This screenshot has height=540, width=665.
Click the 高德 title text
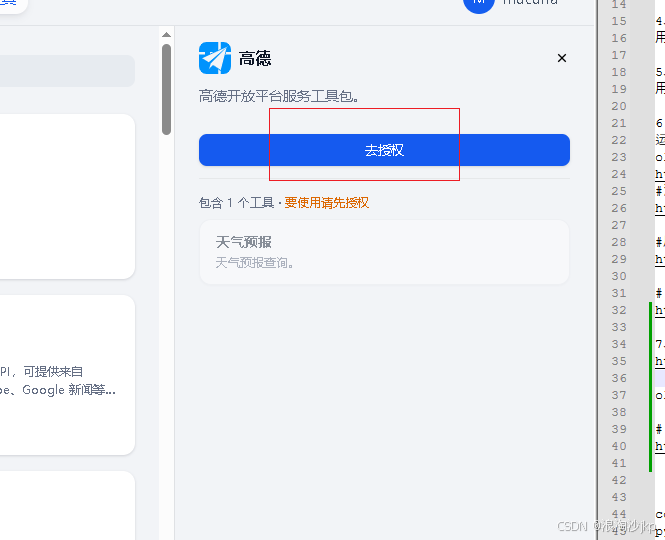pos(255,59)
